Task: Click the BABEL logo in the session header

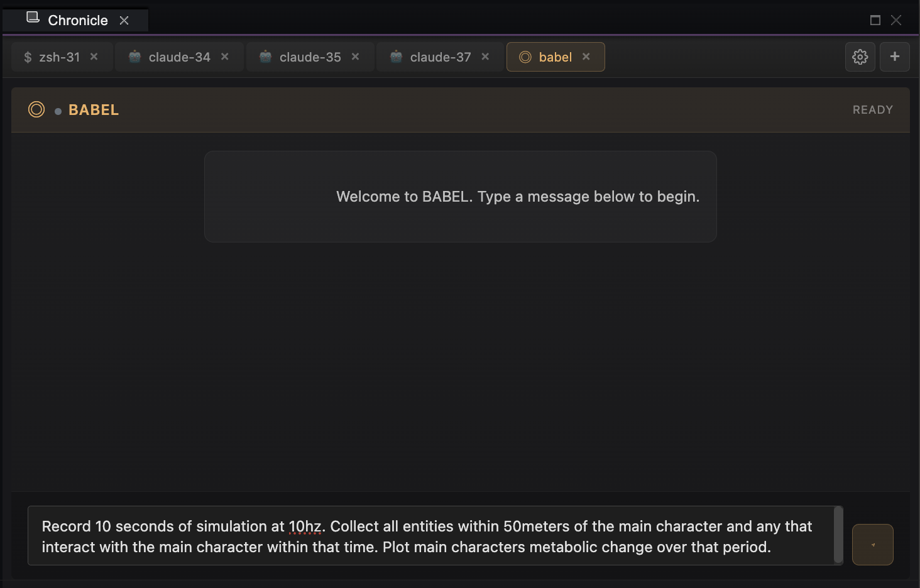Action: (x=93, y=109)
